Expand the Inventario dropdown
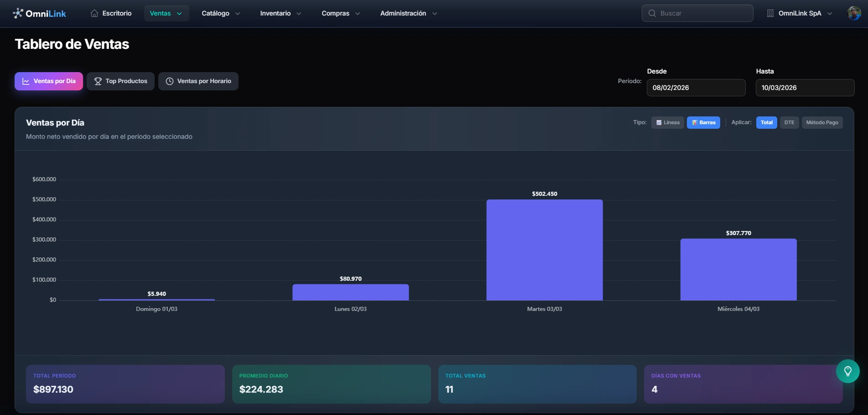The width and height of the screenshot is (868, 415). (x=281, y=13)
